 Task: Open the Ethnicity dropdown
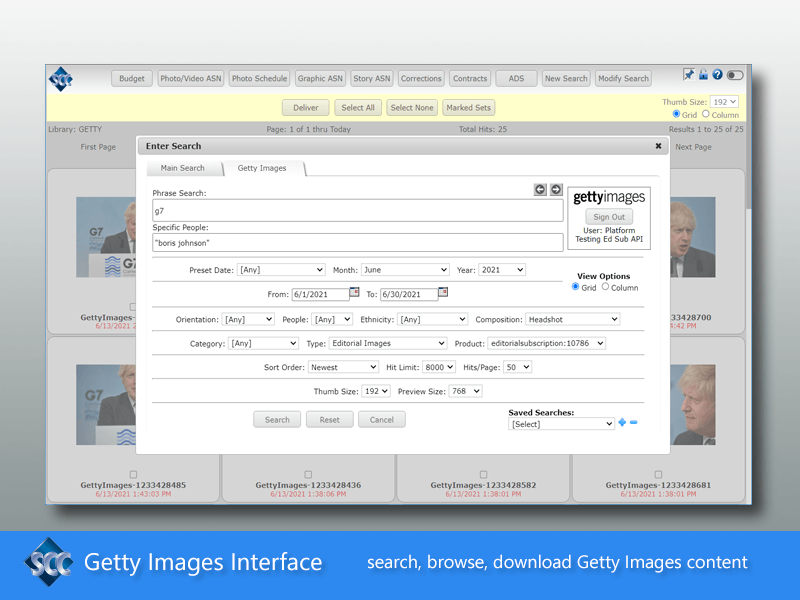pyautogui.click(x=432, y=319)
